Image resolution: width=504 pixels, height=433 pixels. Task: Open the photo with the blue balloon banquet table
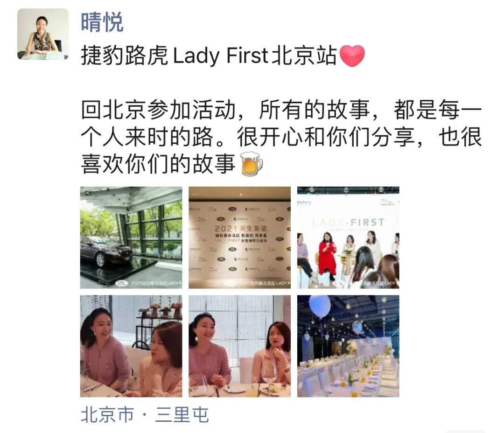point(348,346)
